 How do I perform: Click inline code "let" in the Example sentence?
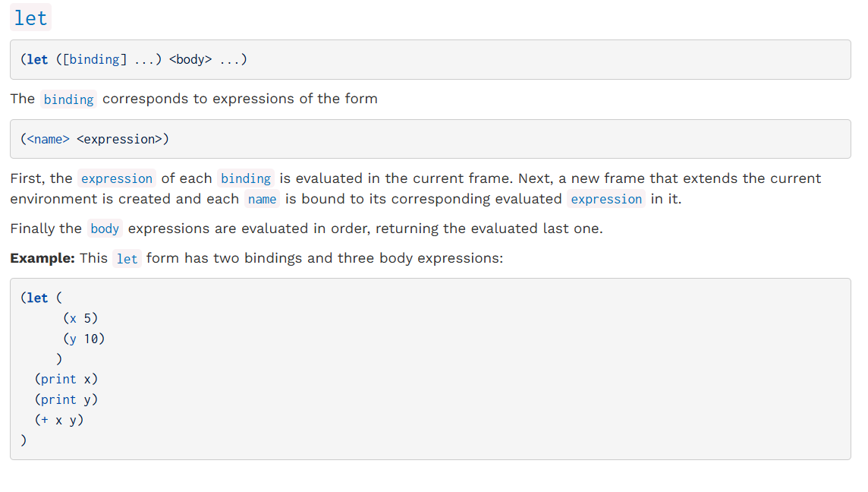pyautogui.click(x=127, y=259)
